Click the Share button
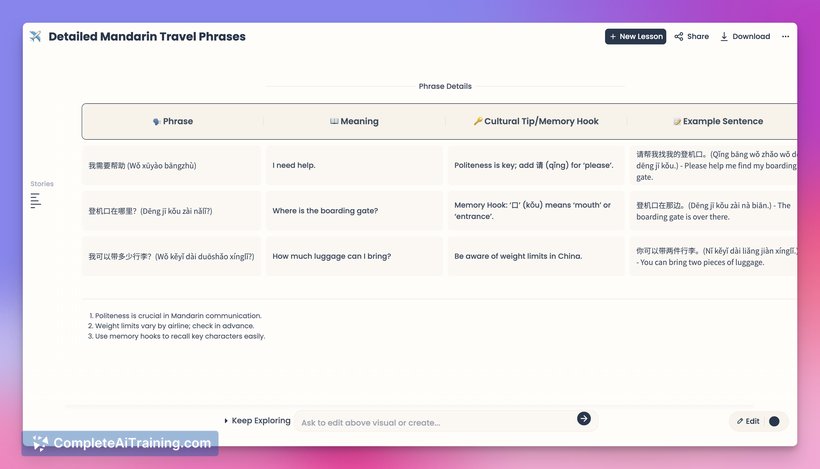This screenshot has height=469, width=820. click(x=692, y=37)
